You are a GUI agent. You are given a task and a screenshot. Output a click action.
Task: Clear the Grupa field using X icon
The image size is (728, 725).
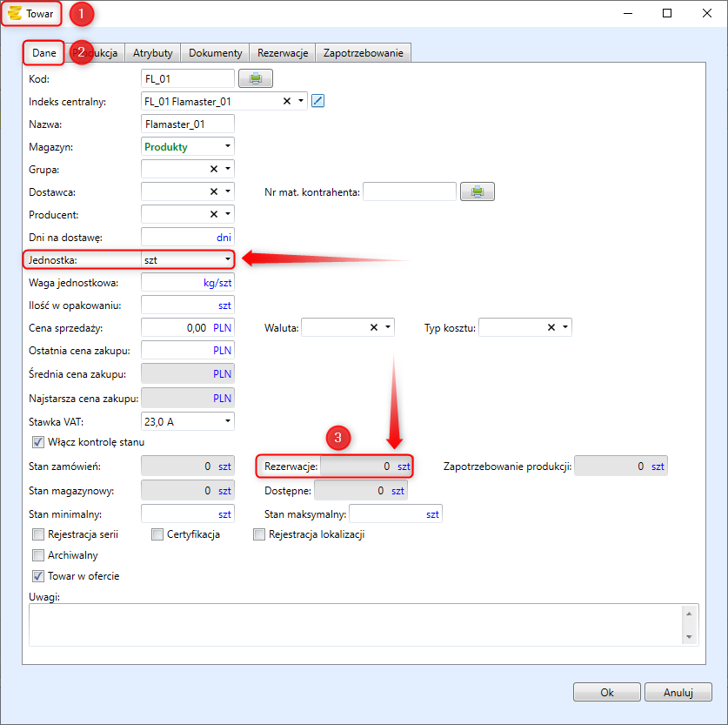click(214, 169)
